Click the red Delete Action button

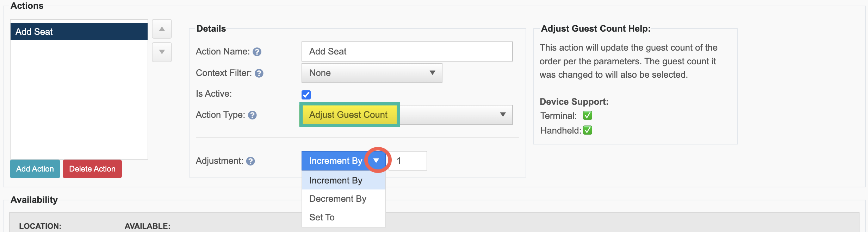tap(92, 169)
